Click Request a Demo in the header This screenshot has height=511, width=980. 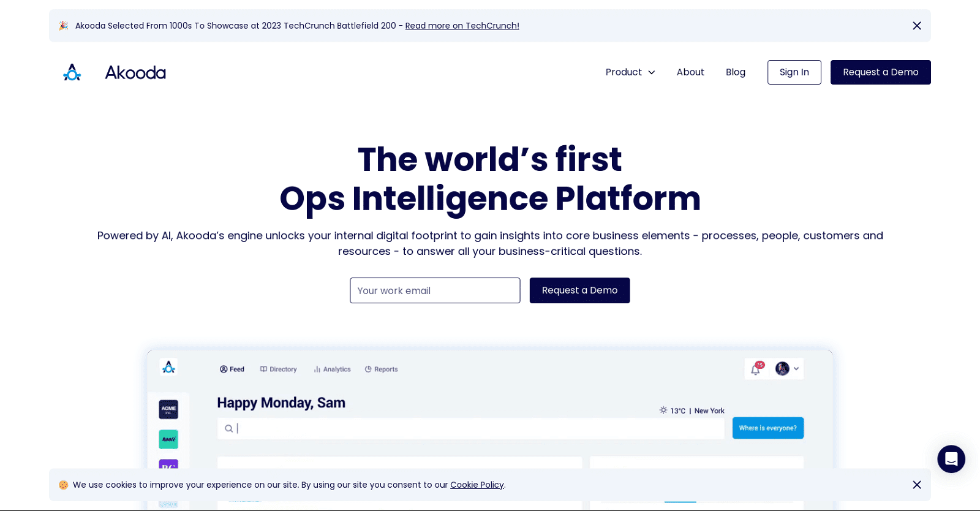(880, 72)
